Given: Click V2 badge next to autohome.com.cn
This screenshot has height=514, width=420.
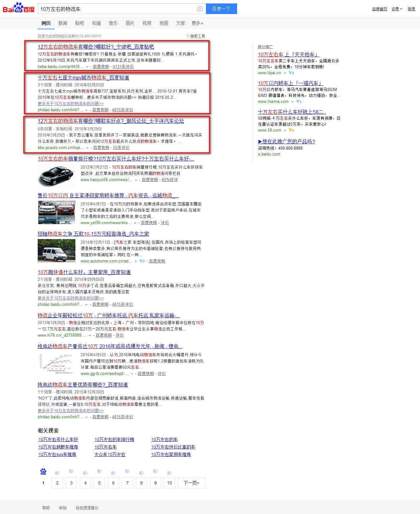Looking at the screenshot, I should click(142, 261).
